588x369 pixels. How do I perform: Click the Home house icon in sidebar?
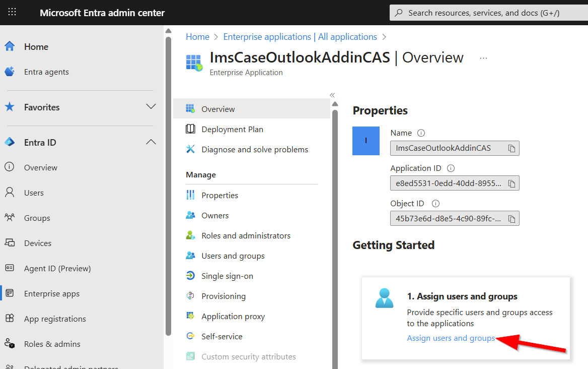click(10, 46)
